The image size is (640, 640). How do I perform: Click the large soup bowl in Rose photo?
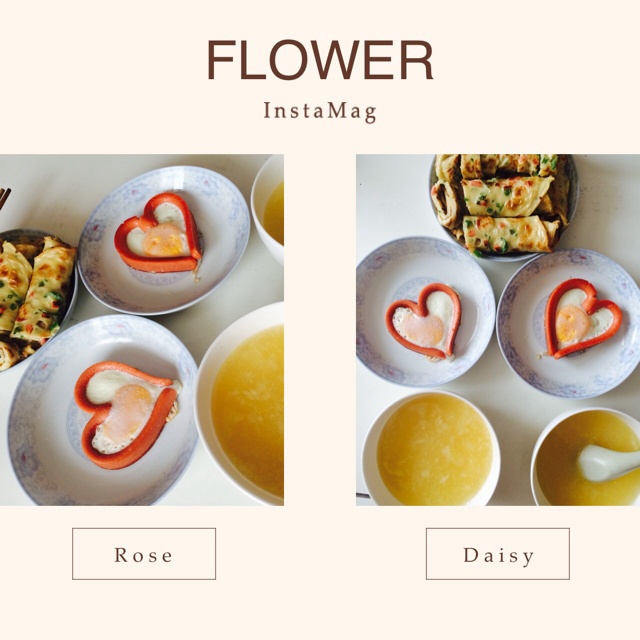(x=239, y=404)
